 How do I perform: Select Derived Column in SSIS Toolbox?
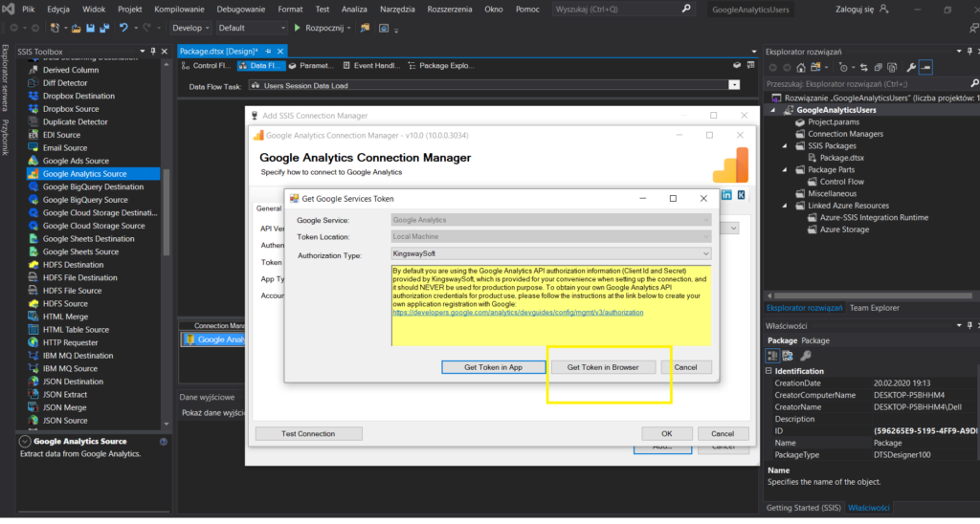pos(71,70)
